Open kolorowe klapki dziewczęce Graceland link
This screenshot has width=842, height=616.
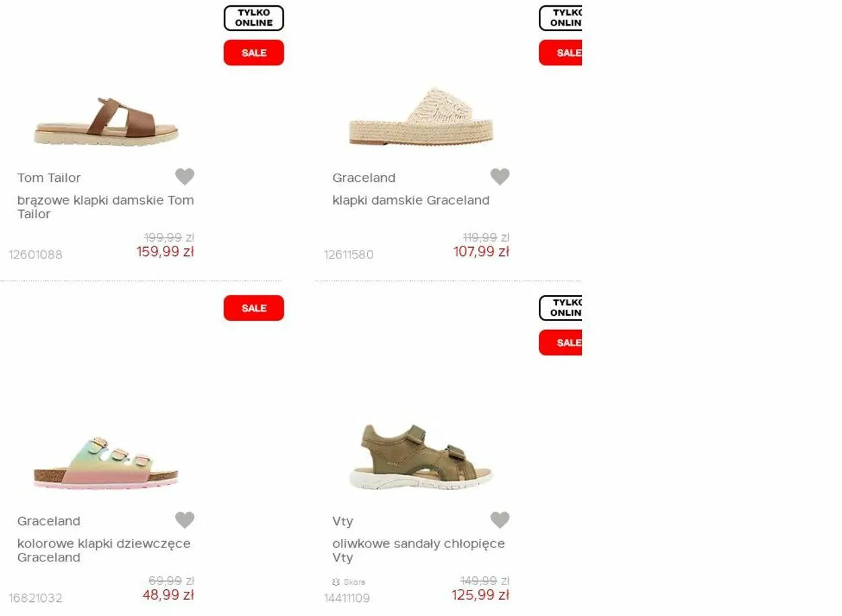pos(104,550)
